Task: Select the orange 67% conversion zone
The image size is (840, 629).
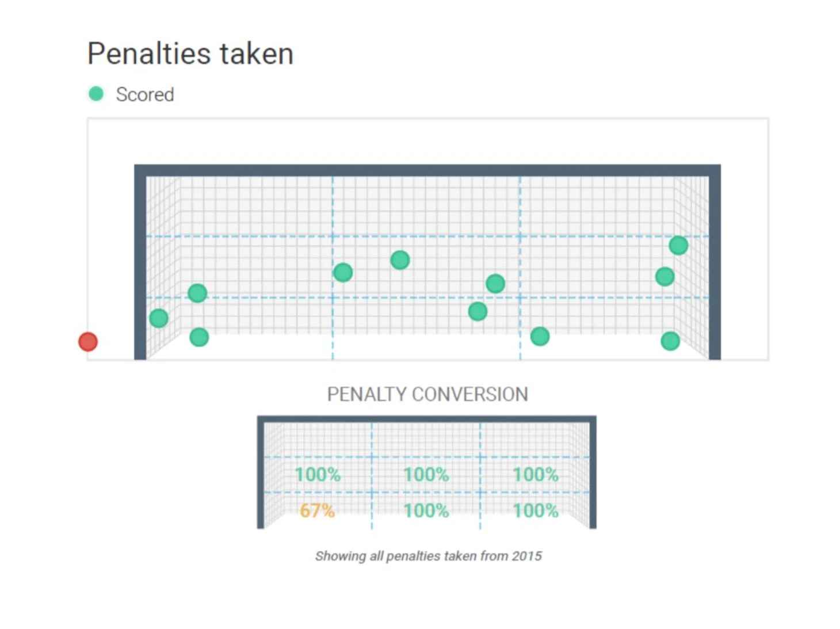Action: (x=317, y=510)
